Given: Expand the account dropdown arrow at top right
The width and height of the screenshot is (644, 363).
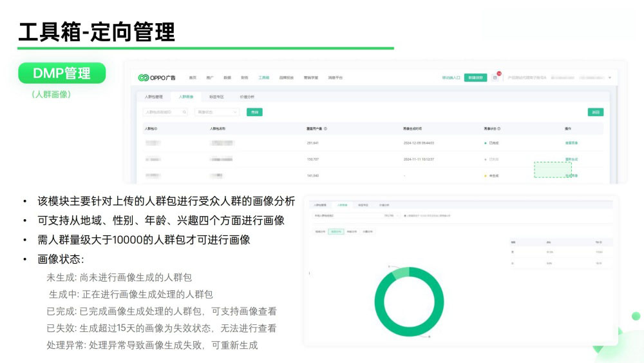Looking at the screenshot, I should tap(610, 78).
